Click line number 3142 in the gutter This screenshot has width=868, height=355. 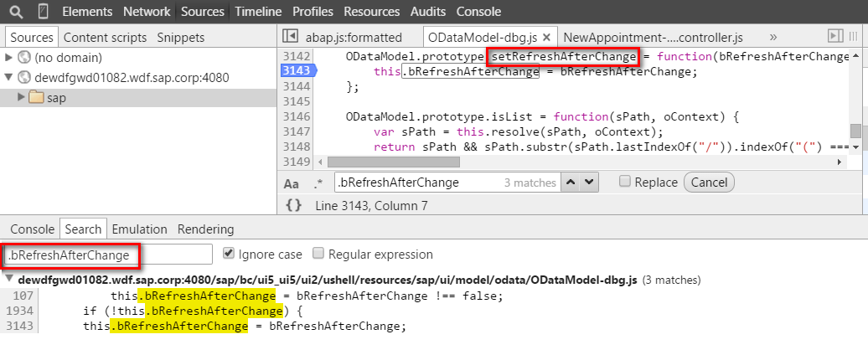click(x=297, y=56)
